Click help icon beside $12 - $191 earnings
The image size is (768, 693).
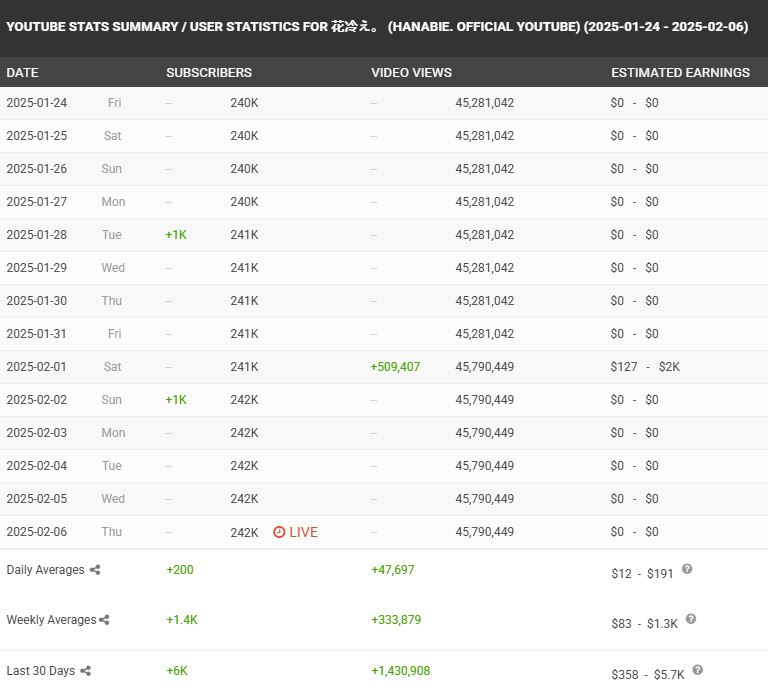tap(687, 569)
